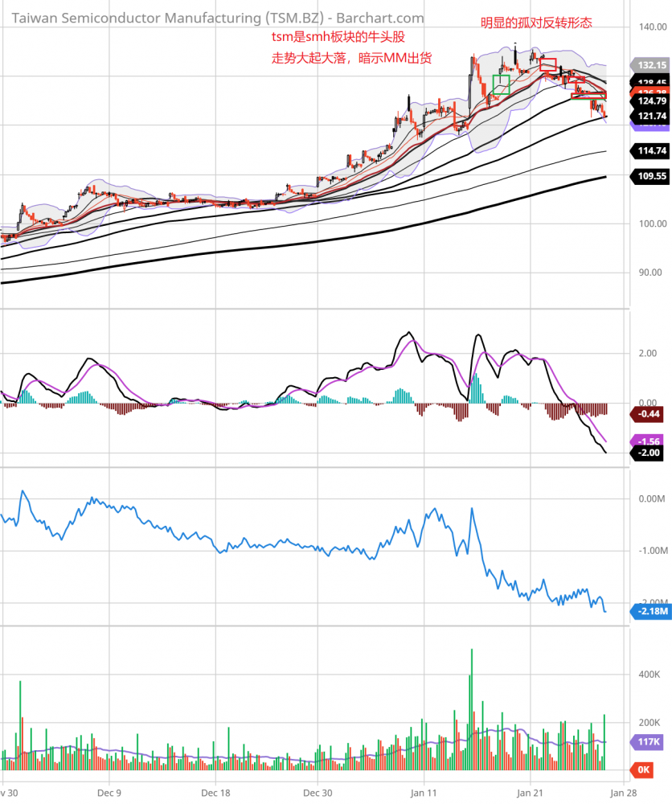Select the -2.00 MACD line value tag
This screenshot has width=672, height=804.
pyautogui.click(x=649, y=453)
